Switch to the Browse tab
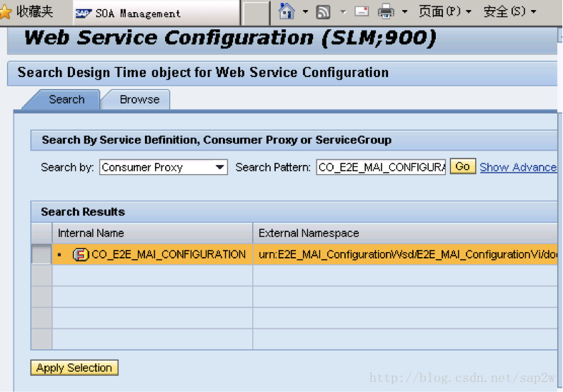The width and height of the screenshot is (563, 392). tap(139, 99)
